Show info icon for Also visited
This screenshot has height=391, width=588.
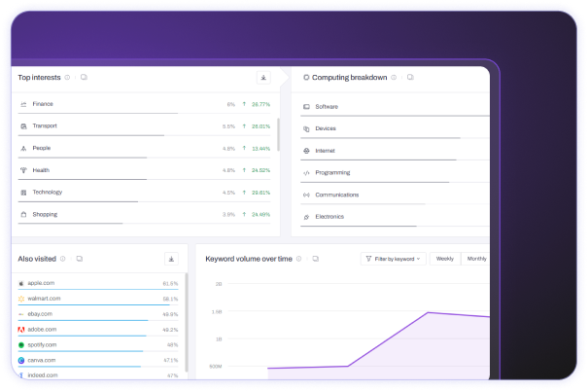click(x=63, y=259)
